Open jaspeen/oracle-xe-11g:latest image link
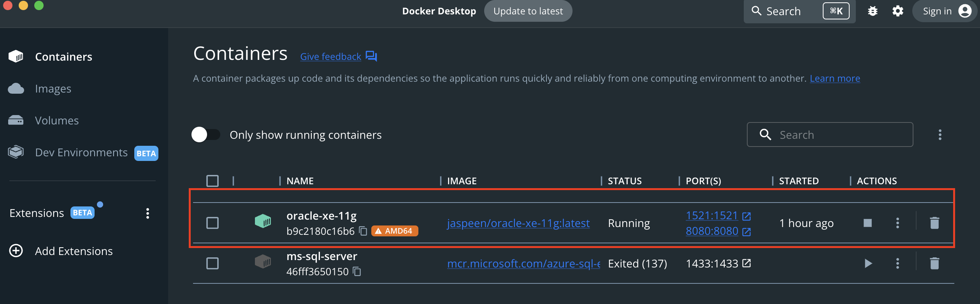 pyautogui.click(x=518, y=223)
